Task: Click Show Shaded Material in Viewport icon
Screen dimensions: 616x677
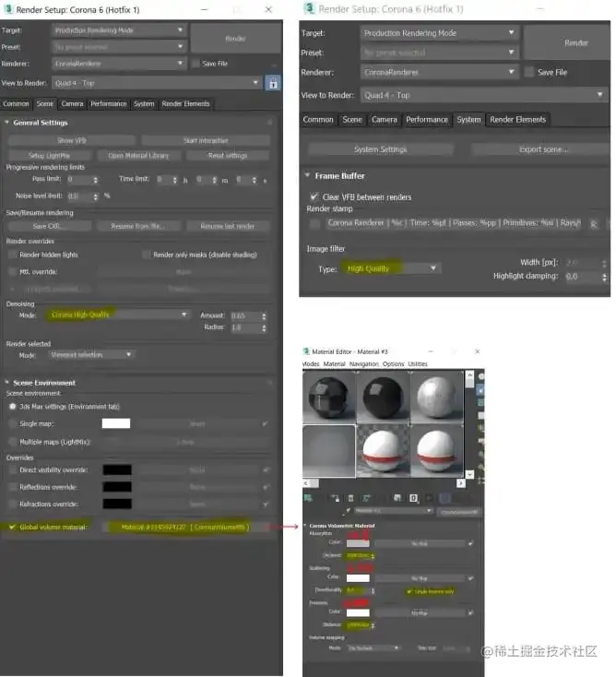Action: coord(429,498)
